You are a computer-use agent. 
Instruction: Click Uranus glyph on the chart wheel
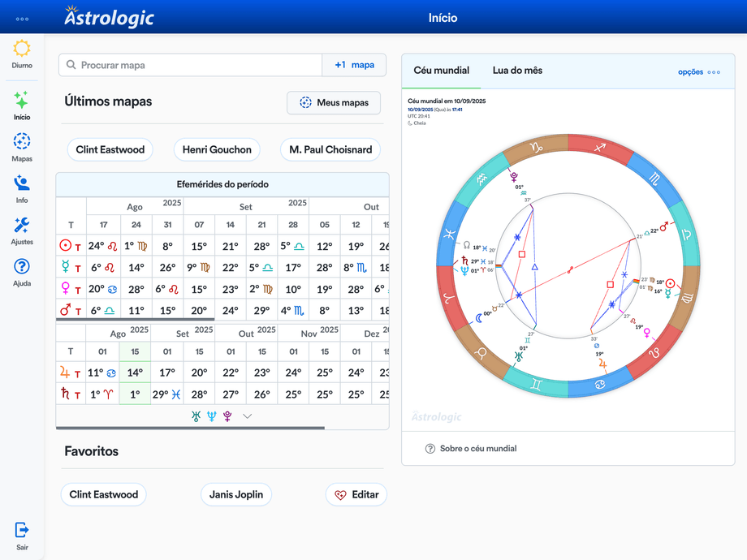point(518,356)
